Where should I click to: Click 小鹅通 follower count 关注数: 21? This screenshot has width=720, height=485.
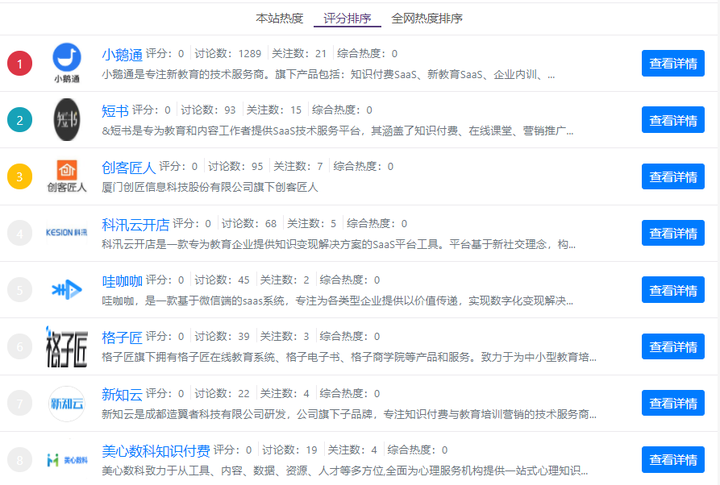tap(299, 54)
